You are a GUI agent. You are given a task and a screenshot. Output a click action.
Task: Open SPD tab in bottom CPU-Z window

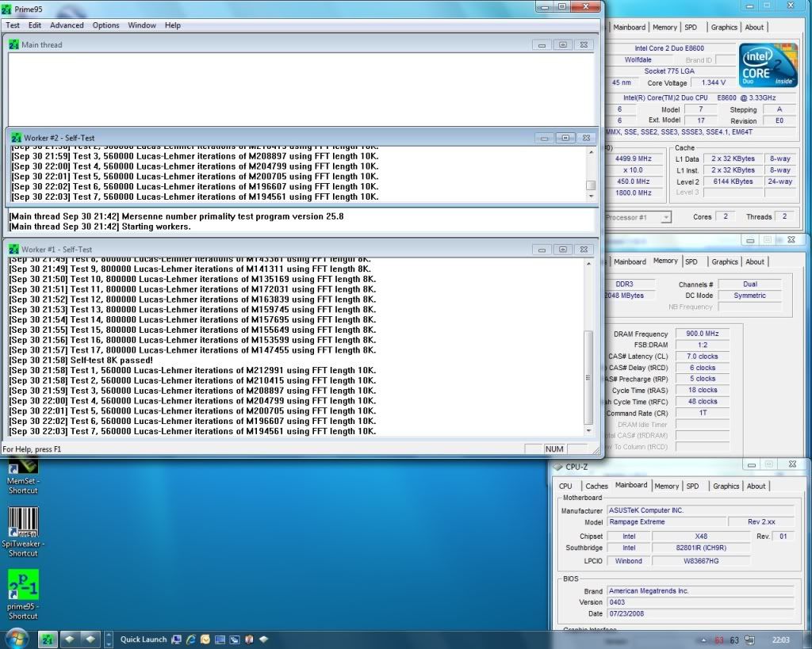(x=692, y=486)
